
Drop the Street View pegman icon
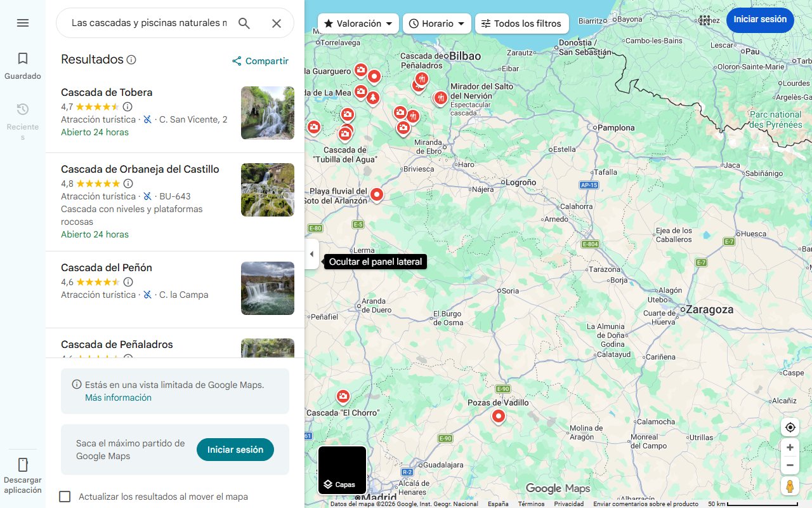790,486
